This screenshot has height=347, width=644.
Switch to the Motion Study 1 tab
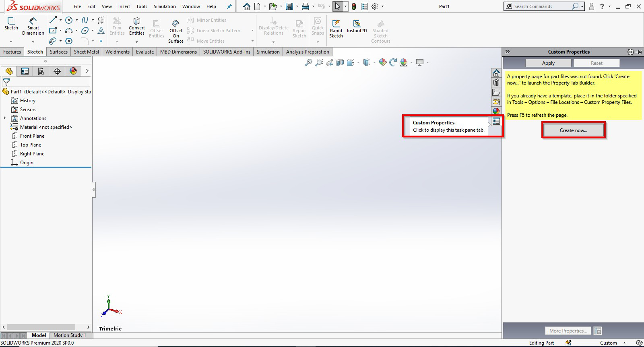[70, 335]
